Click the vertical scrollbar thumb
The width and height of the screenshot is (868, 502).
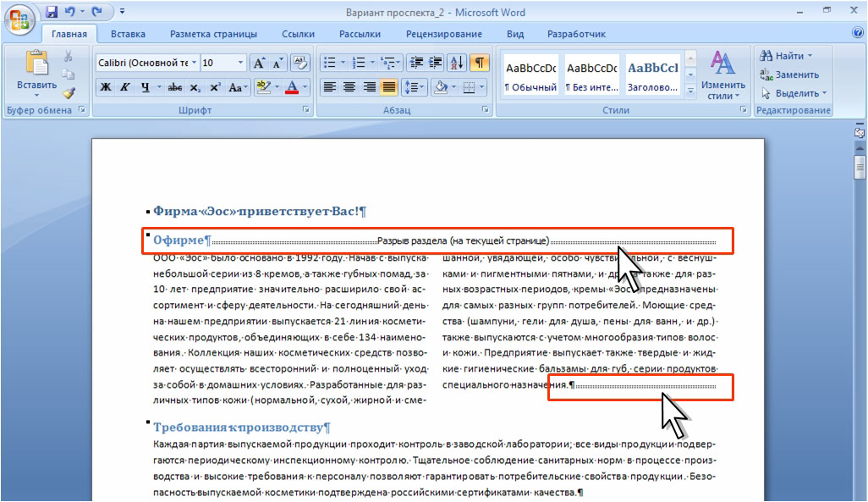click(860, 167)
